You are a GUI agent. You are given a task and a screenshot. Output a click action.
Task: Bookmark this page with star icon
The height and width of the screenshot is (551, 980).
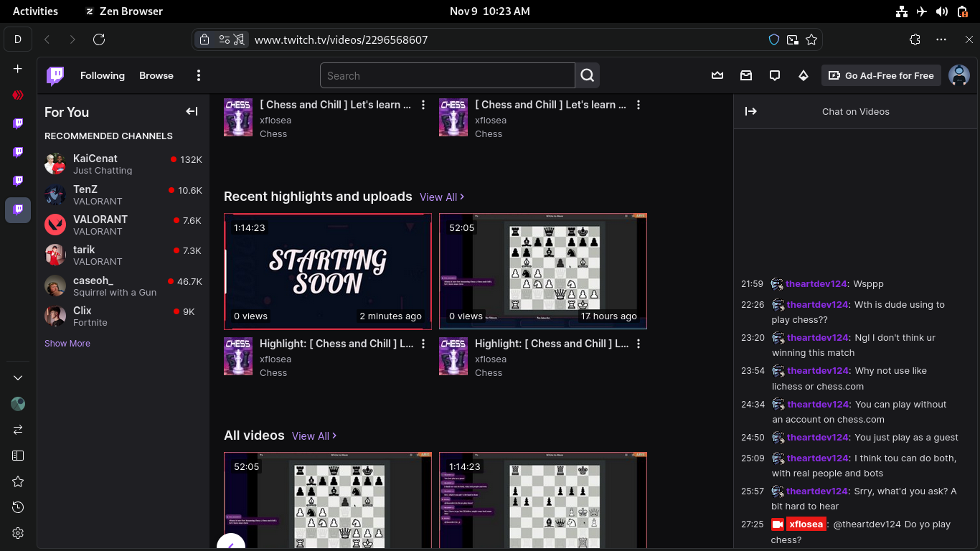click(811, 39)
